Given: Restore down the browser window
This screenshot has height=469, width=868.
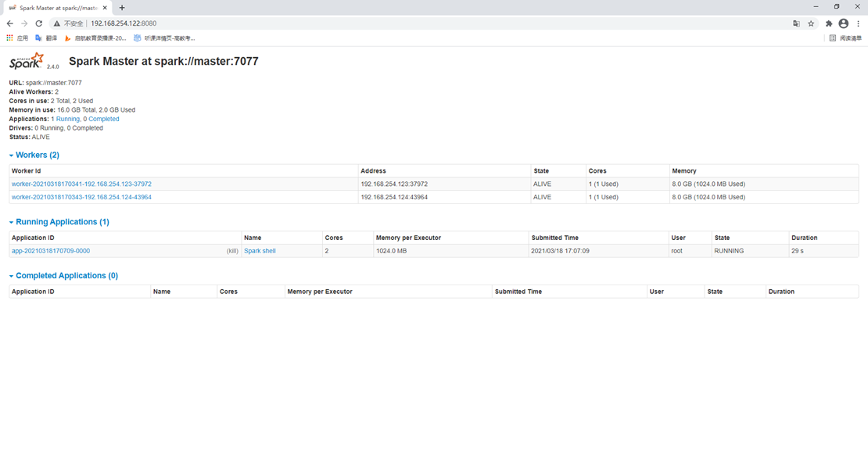Looking at the screenshot, I should point(837,6).
